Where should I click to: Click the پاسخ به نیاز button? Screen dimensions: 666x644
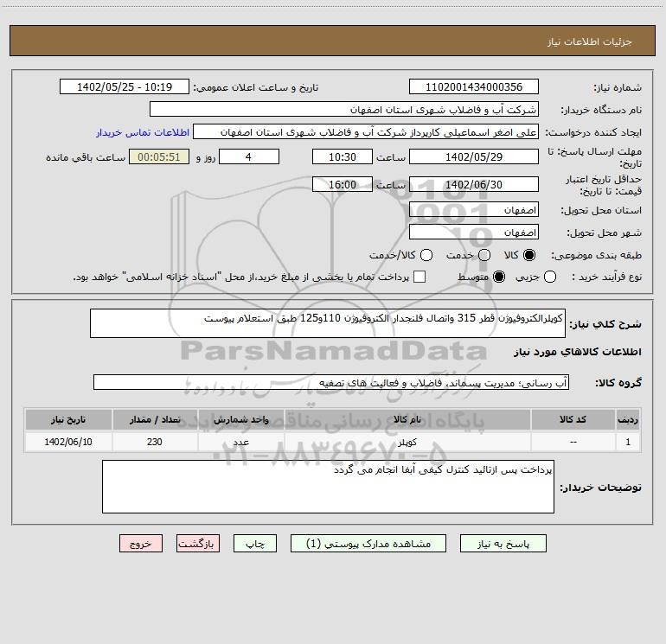[503, 544]
